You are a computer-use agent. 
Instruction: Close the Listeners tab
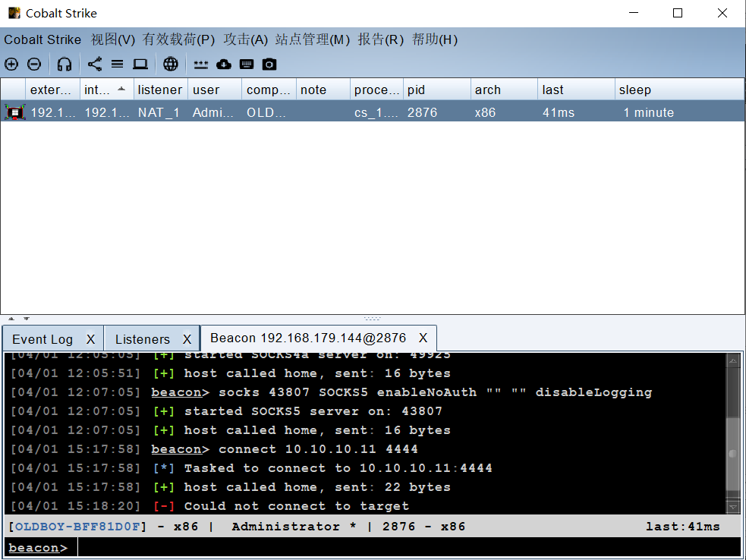(187, 339)
